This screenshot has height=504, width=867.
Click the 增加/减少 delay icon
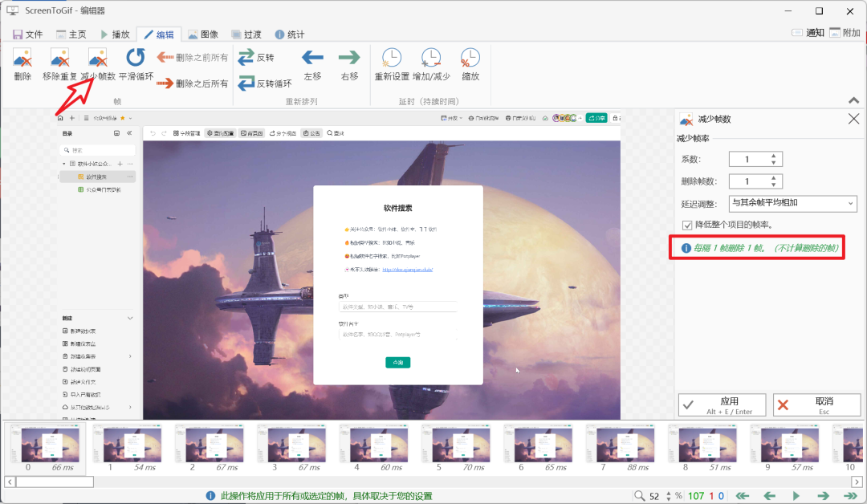pyautogui.click(x=431, y=58)
